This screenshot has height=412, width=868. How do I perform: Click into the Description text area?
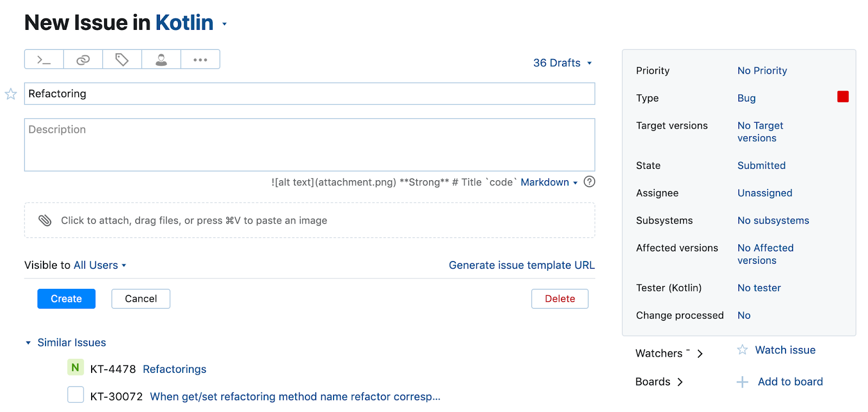[310, 145]
